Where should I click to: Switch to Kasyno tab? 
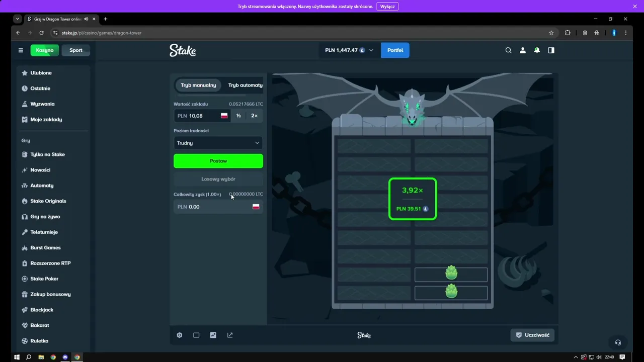tap(45, 50)
